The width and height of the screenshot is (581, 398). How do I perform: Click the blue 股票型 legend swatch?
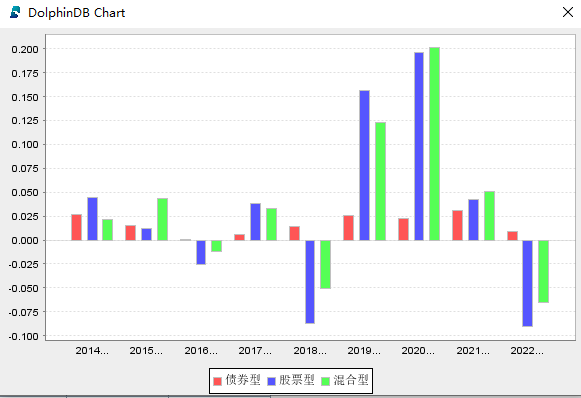click(x=272, y=381)
